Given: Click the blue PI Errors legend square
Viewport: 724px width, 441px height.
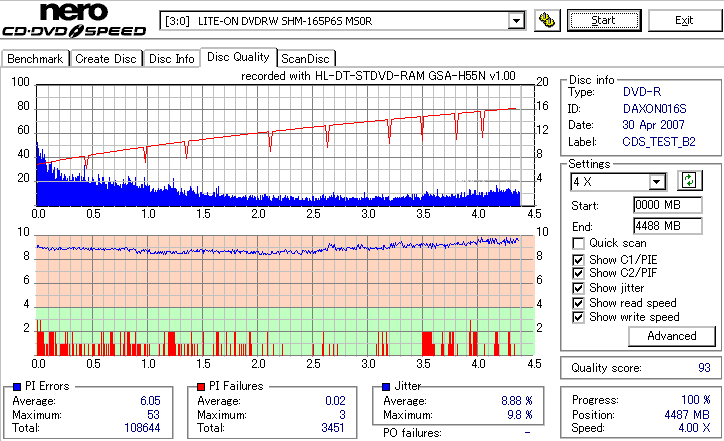Looking at the screenshot, I should click(17, 387).
